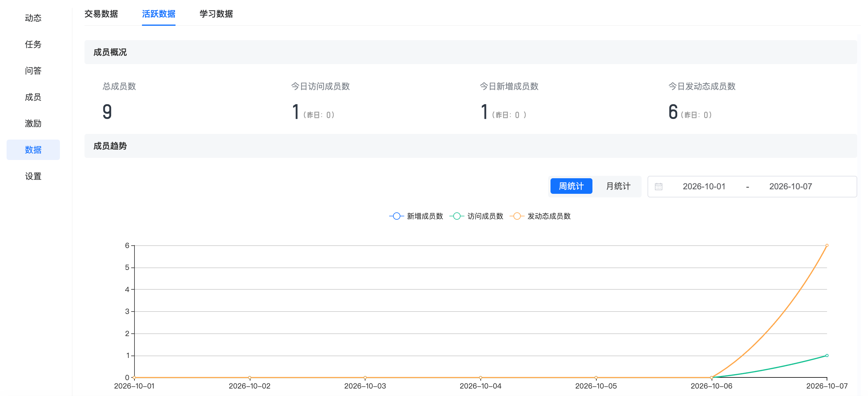Go to 任务 in the sidebar
868x396 pixels.
pyautogui.click(x=33, y=44)
